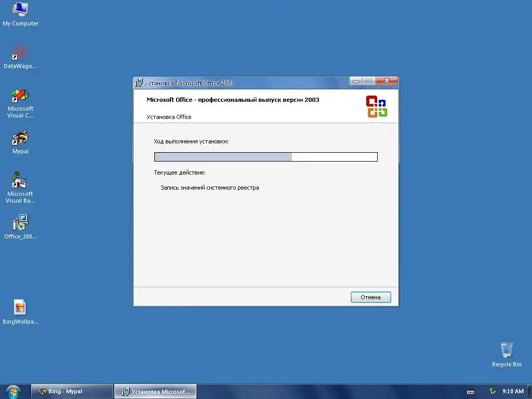Open the Recycle Bin icon
Screen dimensions: 532x399
507,354
